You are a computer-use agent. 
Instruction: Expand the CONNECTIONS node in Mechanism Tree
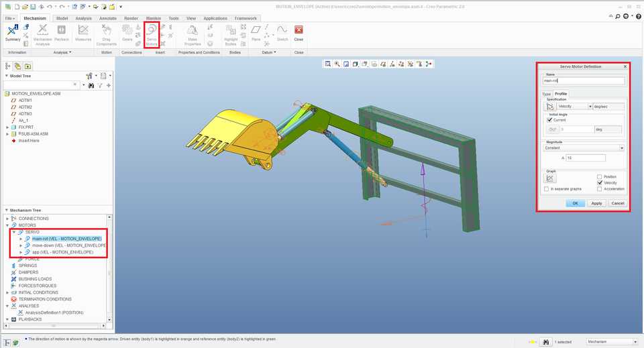[7, 219]
